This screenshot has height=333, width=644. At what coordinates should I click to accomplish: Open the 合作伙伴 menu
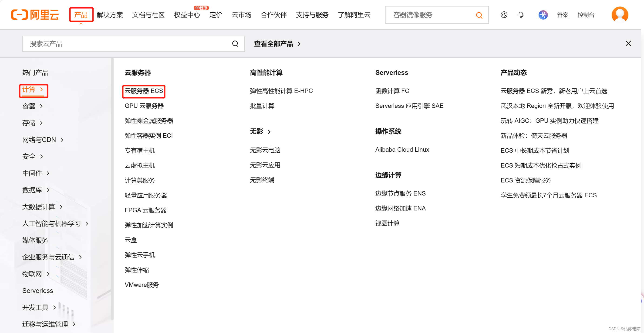(273, 15)
